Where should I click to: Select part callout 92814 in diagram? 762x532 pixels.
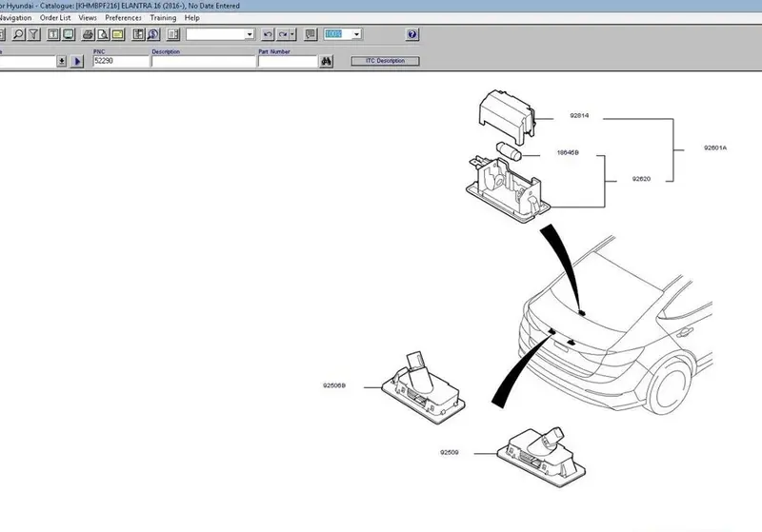click(579, 115)
